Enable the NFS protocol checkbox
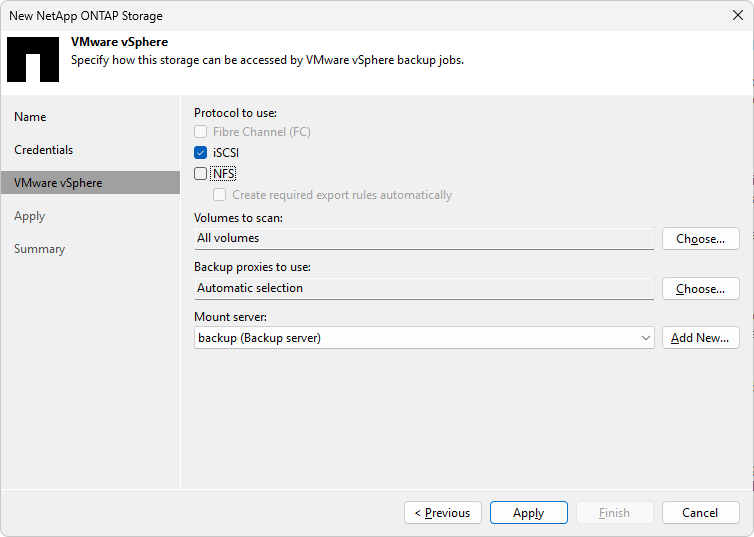 [x=201, y=174]
